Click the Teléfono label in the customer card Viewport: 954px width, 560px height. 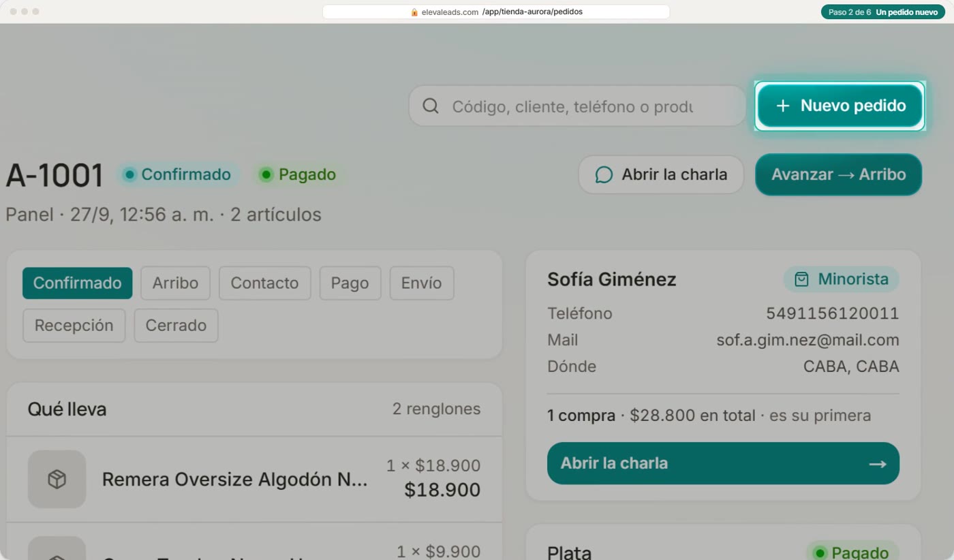pyautogui.click(x=579, y=313)
